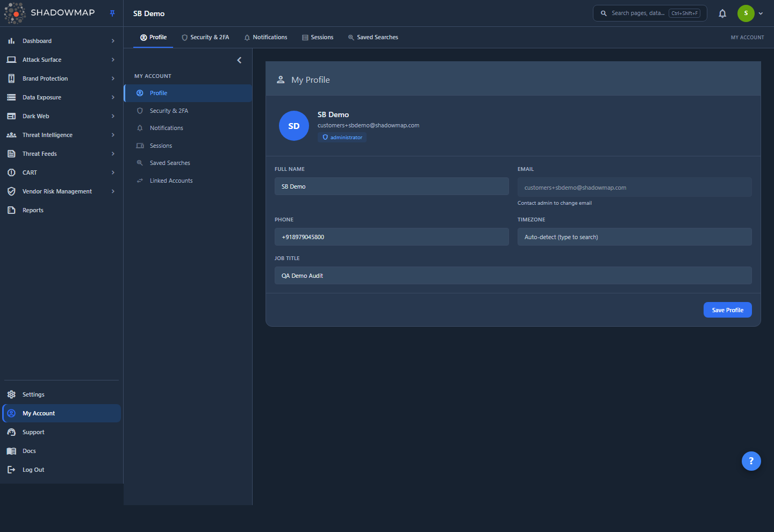Switch to the Sessions top tab
Image resolution: width=774 pixels, height=532 pixels.
pos(318,38)
